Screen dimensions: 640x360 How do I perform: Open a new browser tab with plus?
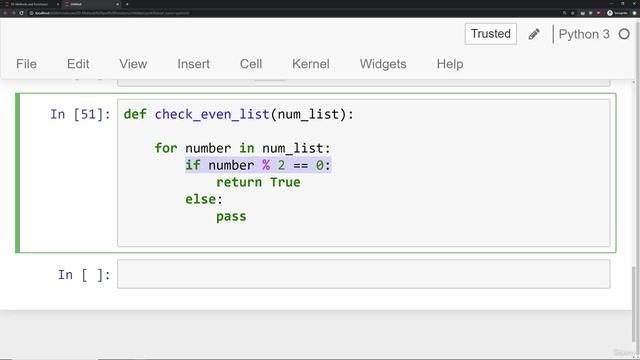127,4
